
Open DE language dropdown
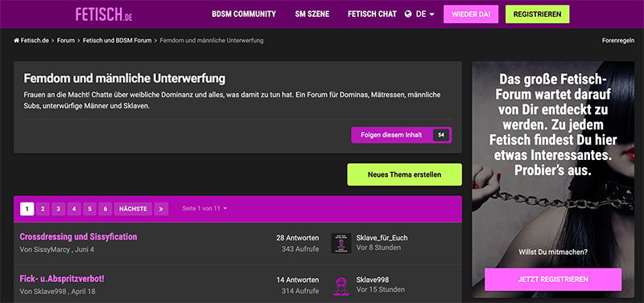425,14
